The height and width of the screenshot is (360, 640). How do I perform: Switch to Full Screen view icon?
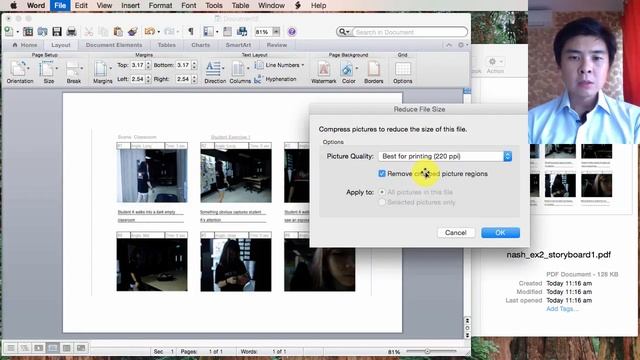(81, 348)
